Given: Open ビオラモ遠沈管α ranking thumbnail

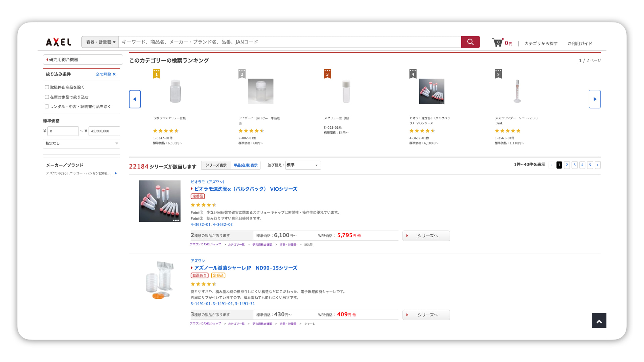Looking at the screenshot, I should [x=432, y=91].
